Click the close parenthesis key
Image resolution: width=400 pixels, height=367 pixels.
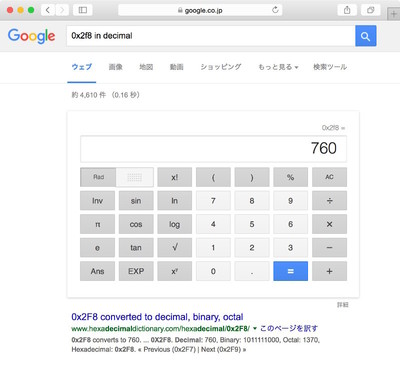(x=252, y=177)
